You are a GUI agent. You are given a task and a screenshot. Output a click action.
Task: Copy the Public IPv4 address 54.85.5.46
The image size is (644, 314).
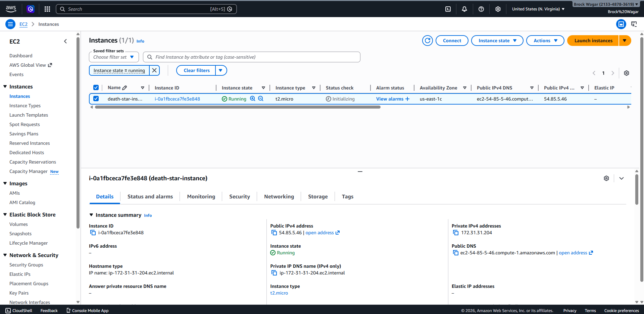275,232
